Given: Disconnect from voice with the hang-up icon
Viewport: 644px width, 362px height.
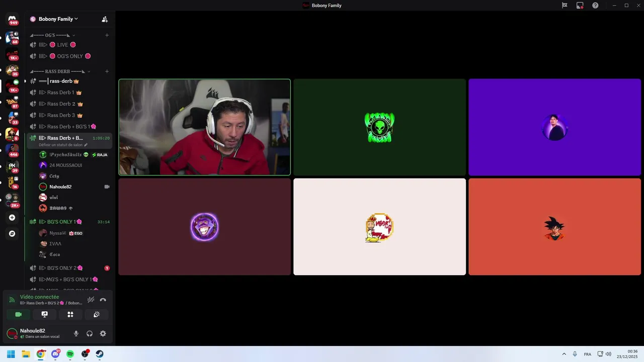Looking at the screenshot, I should (x=103, y=300).
